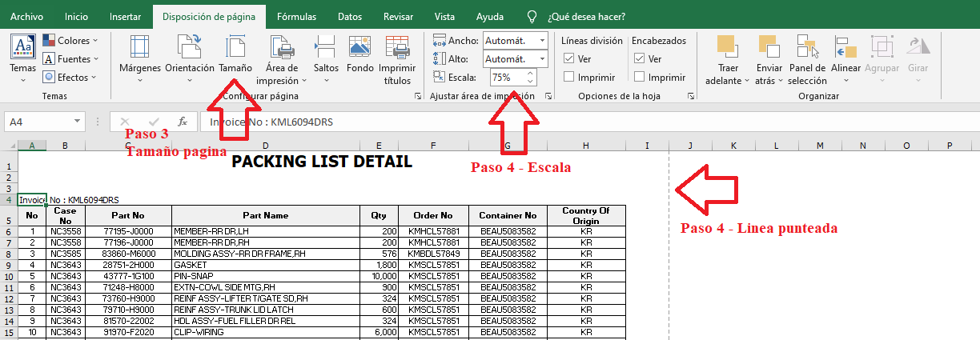Screen dimensions: 980x340
Task: Open the Colores theme colors dropdown
Action: click(x=70, y=40)
